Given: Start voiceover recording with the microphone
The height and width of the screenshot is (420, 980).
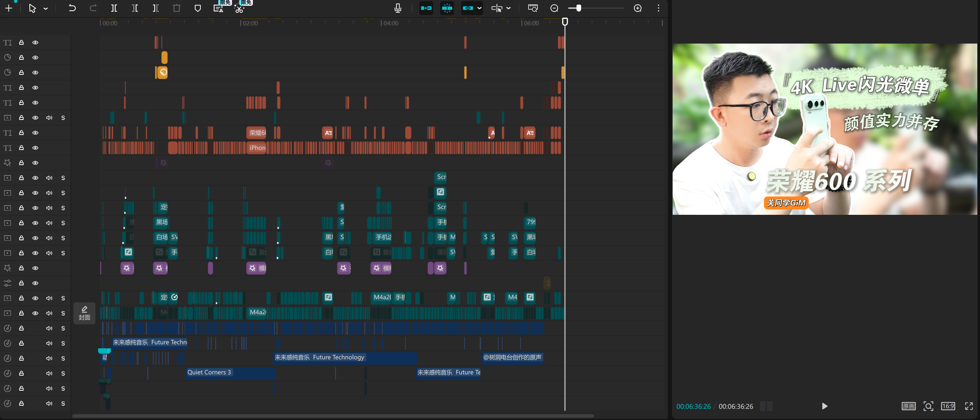Looking at the screenshot, I should tap(398, 8).
